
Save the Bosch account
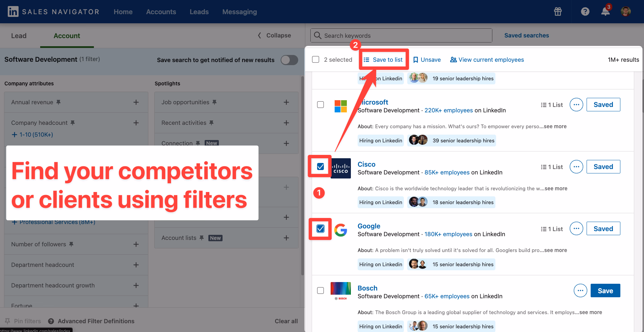pyautogui.click(x=605, y=290)
